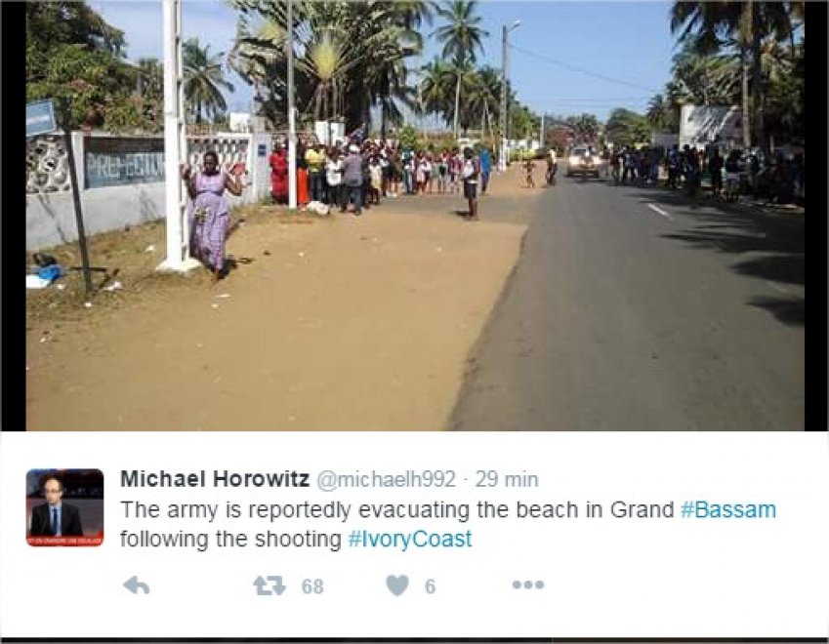Click the 29 min timestamp
The image size is (829, 644).
pyautogui.click(x=507, y=479)
